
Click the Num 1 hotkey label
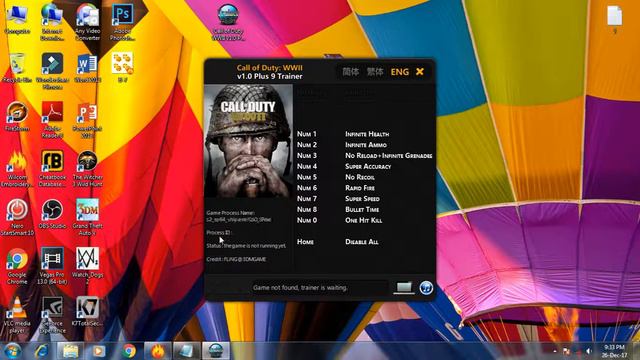307,134
